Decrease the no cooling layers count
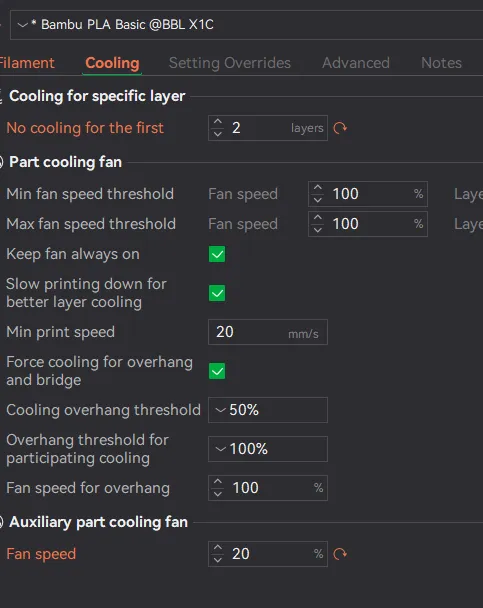 coord(218,134)
